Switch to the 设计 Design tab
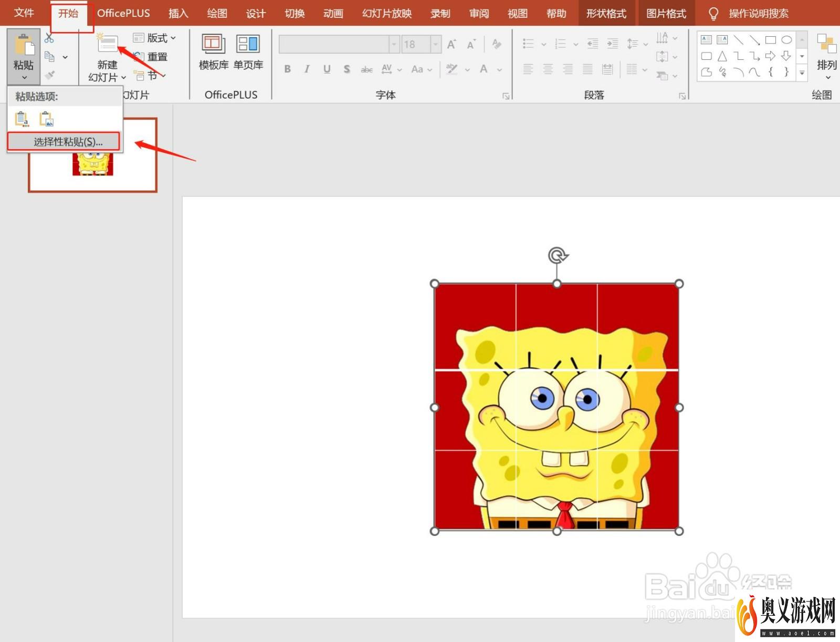The height and width of the screenshot is (642, 840). coord(256,13)
